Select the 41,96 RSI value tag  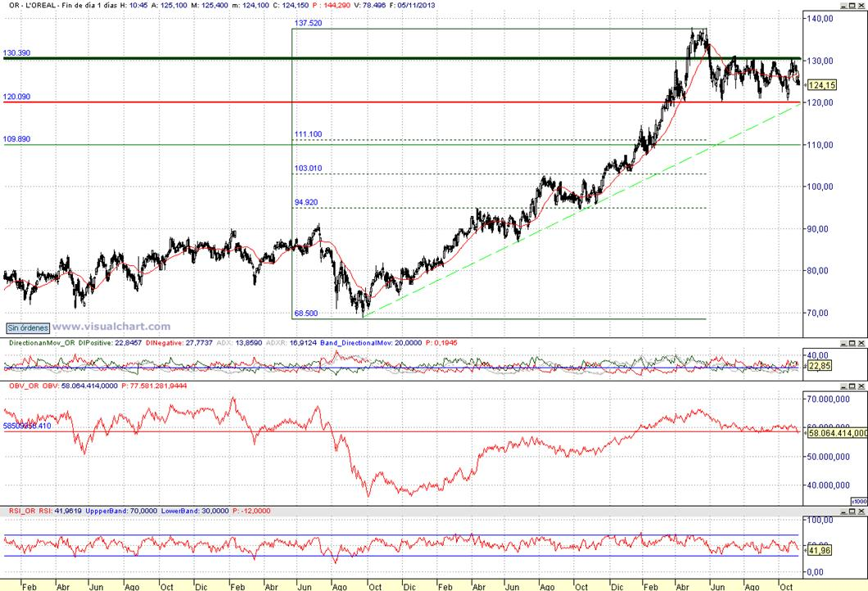click(820, 551)
